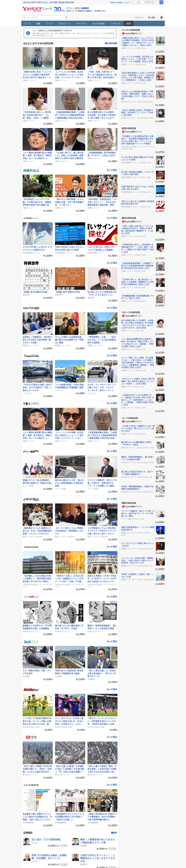Open the デイリー新潮 section logo
Image resolution: width=186 pixels, height=868 pixels.
tap(31, 452)
